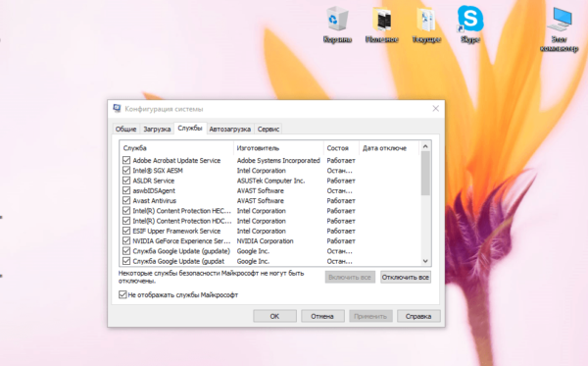Switch to the Общие tab

point(125,130)
